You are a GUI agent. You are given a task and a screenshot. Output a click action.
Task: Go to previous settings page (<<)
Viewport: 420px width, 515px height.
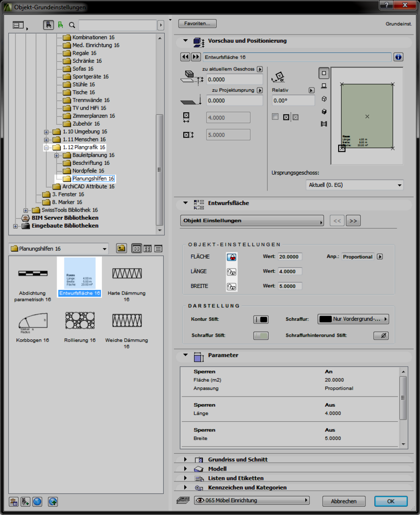click(x=337, y=221)
